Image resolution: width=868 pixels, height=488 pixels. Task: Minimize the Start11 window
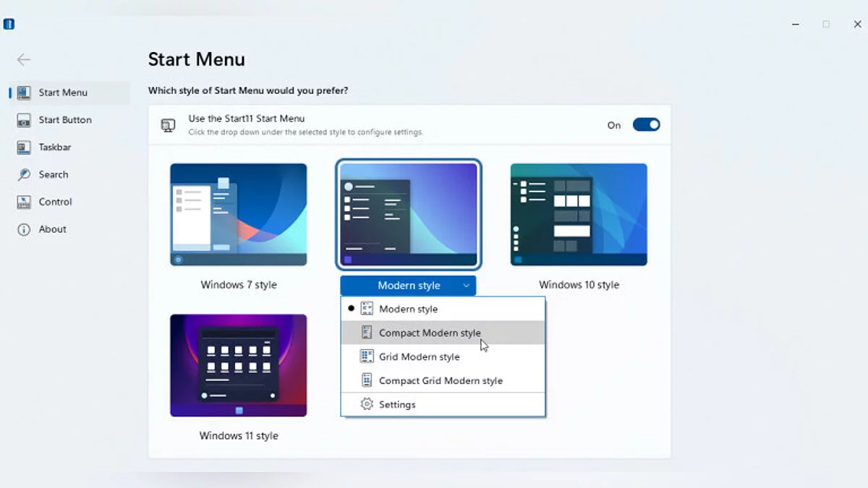click(796, 24)
